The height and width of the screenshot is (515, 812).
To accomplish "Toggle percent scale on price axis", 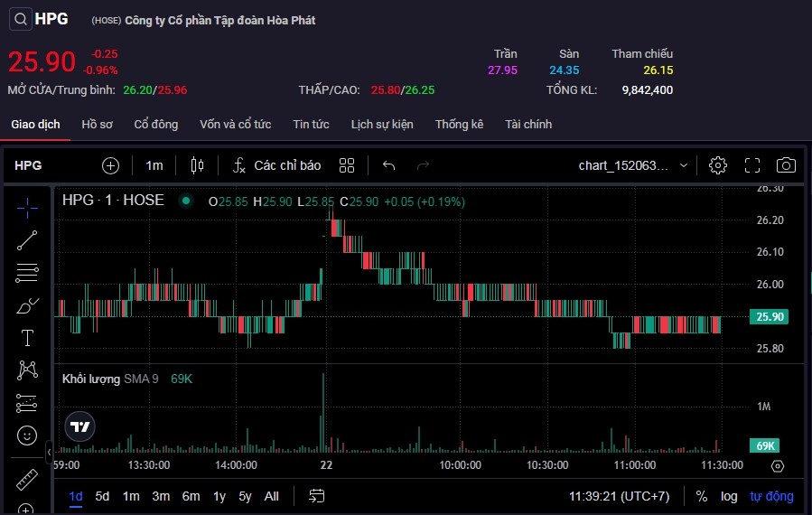I will (x=701, y=496).
